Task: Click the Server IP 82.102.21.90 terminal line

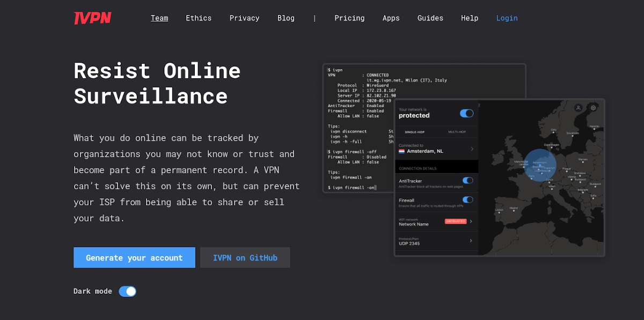Action: coord(367,95)
